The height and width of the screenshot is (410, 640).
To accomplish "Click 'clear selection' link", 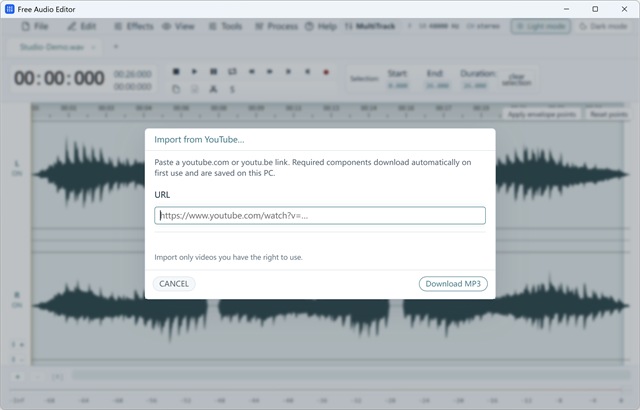I will (x=516, y=80).
